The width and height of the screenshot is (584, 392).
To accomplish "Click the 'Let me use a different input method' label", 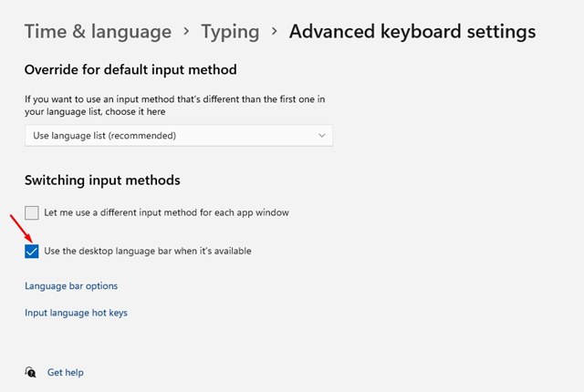I will (x=166, y=212).
